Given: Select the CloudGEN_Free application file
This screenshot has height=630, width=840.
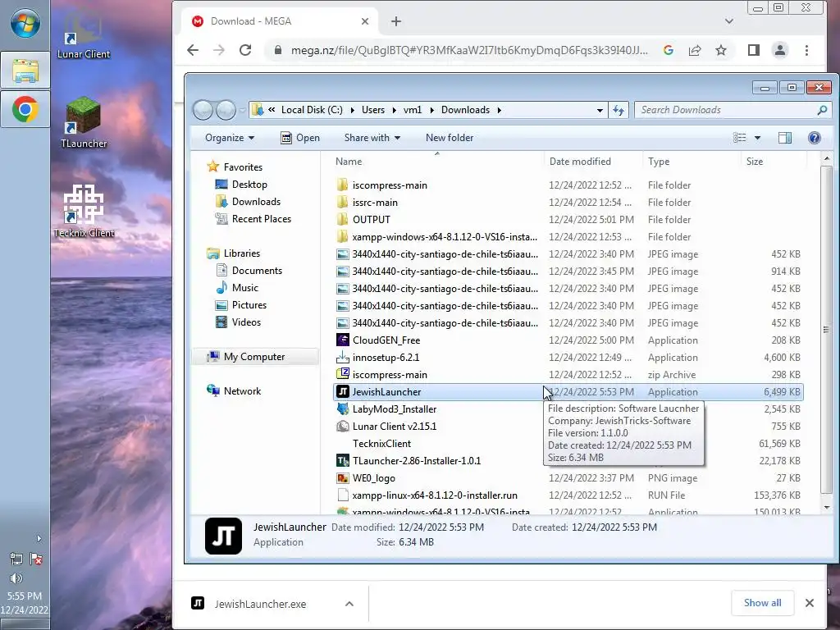Looking at the screenshot, I should click(568, 340).
